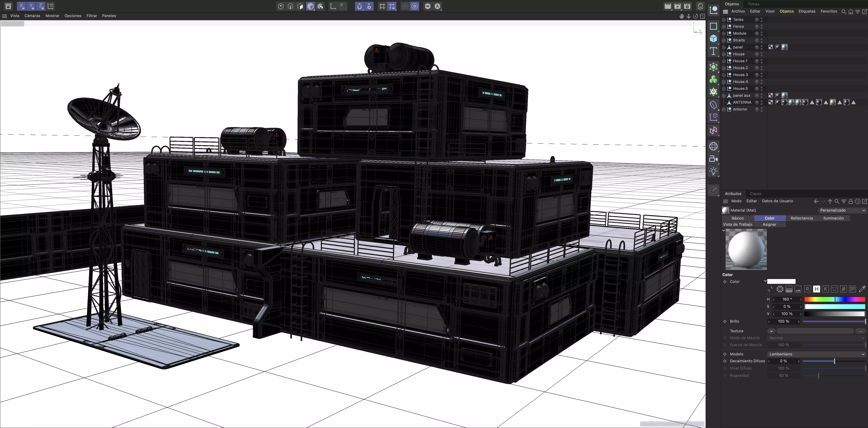This screenshot has height=428, width=868.
Task: Open Etiquetas menu in Objects manager
Action: click(x=807, y=11)
